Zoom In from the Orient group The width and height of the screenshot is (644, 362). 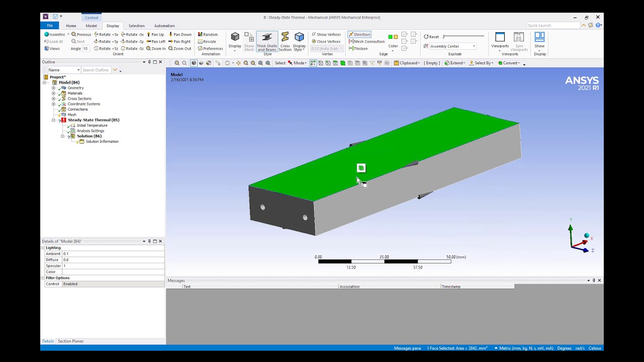tap(155, 49)
